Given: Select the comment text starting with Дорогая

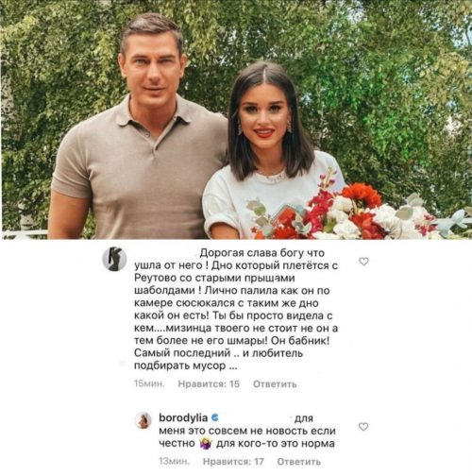Looking at the screenshot, I should tap(236, 309).
